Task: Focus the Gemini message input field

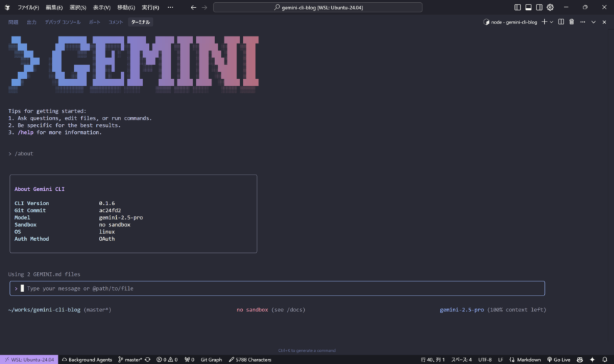Action: (277, 288)
